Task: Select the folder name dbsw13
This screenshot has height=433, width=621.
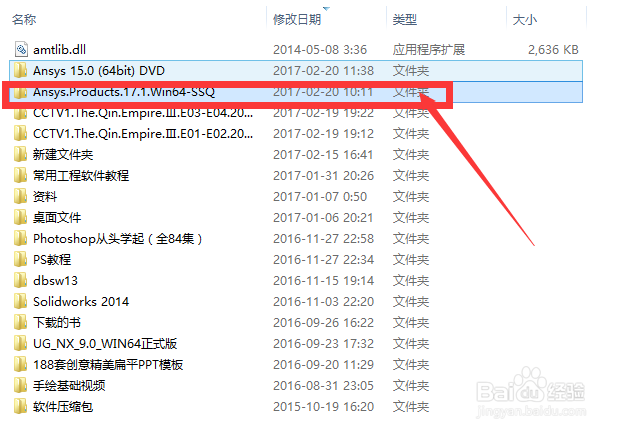Action: [x=55, y=280]
